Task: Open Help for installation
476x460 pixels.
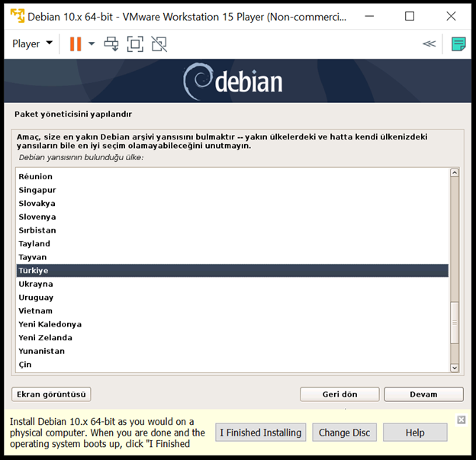Action: point(415,433)
